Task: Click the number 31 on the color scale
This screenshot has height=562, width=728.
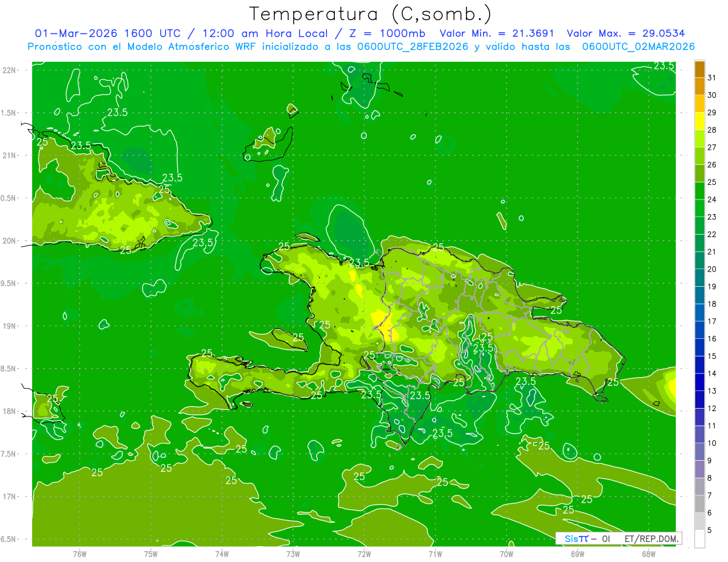Action: click(x=712, y=78)
